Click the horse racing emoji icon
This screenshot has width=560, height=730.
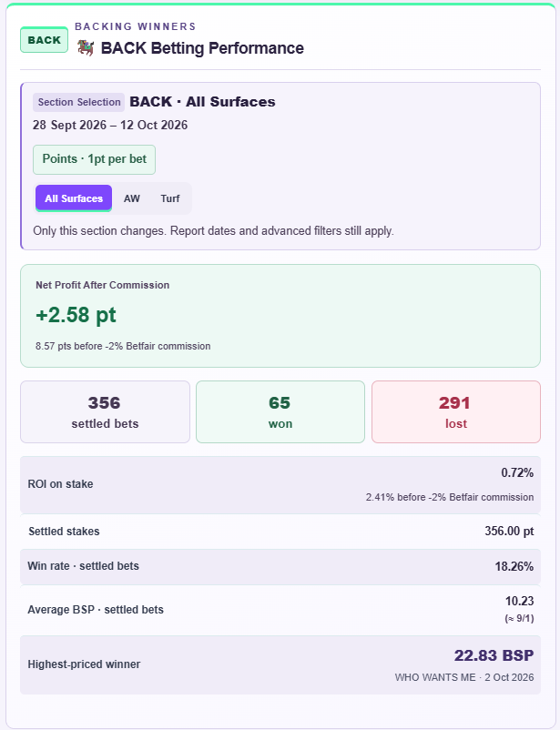pyautogui.click(x=86, y=48)
